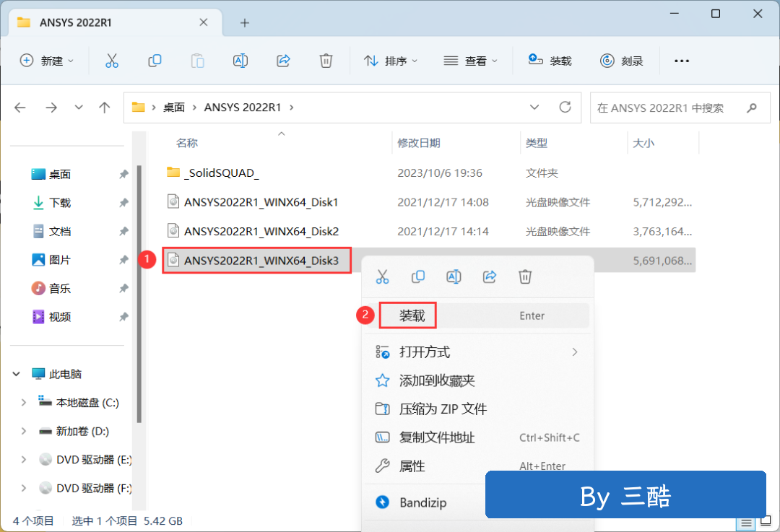Click the Cut icon in the context menu
The height and width of the screenshot is (532, 780).
click(383, 276)
